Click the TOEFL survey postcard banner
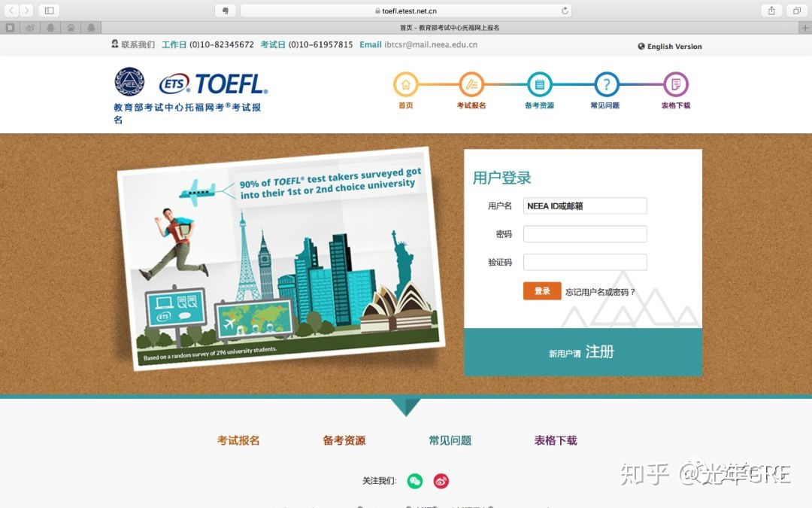The width and height of the screenshot is (812, 508). click(280, 258)
